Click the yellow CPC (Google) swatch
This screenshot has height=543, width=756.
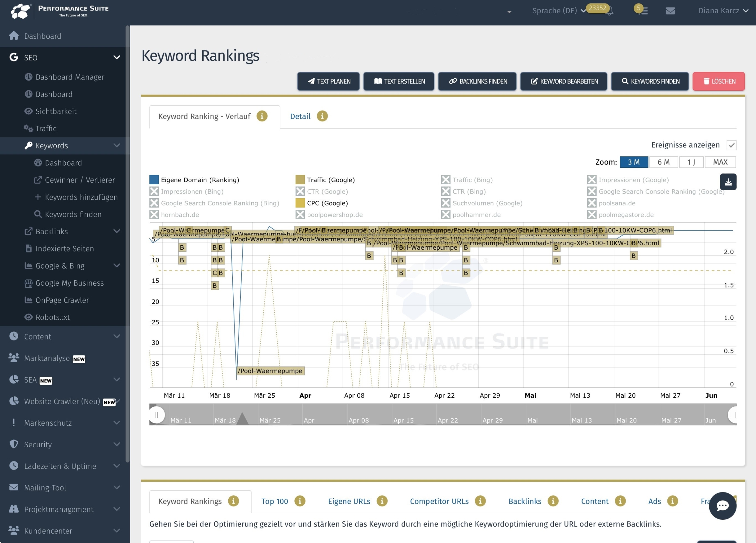[x=300, y=203]
